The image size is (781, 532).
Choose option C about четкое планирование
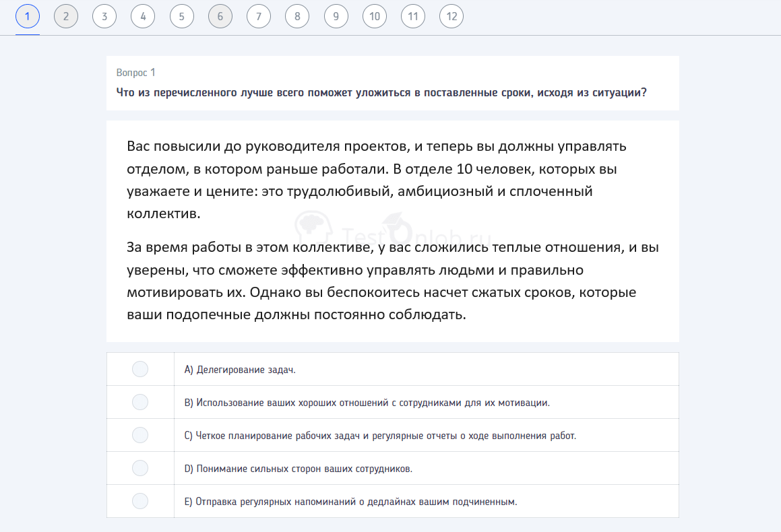(x=139, y=434)
